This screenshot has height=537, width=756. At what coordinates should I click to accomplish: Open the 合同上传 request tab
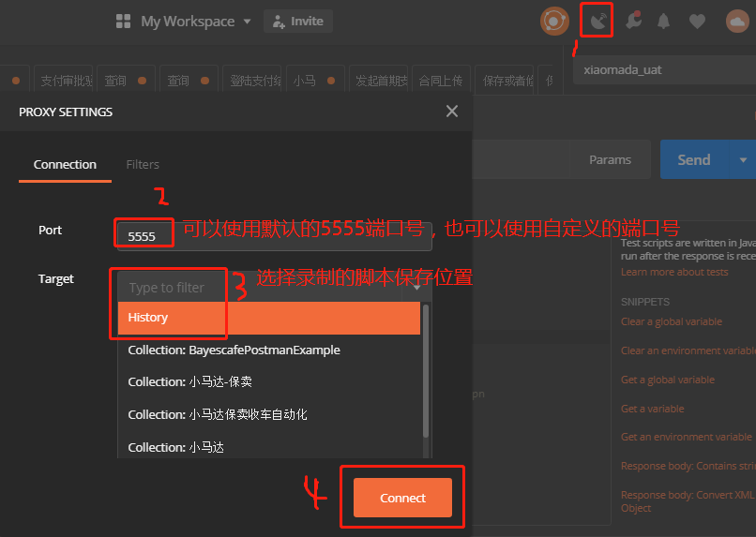click(441, 81)
